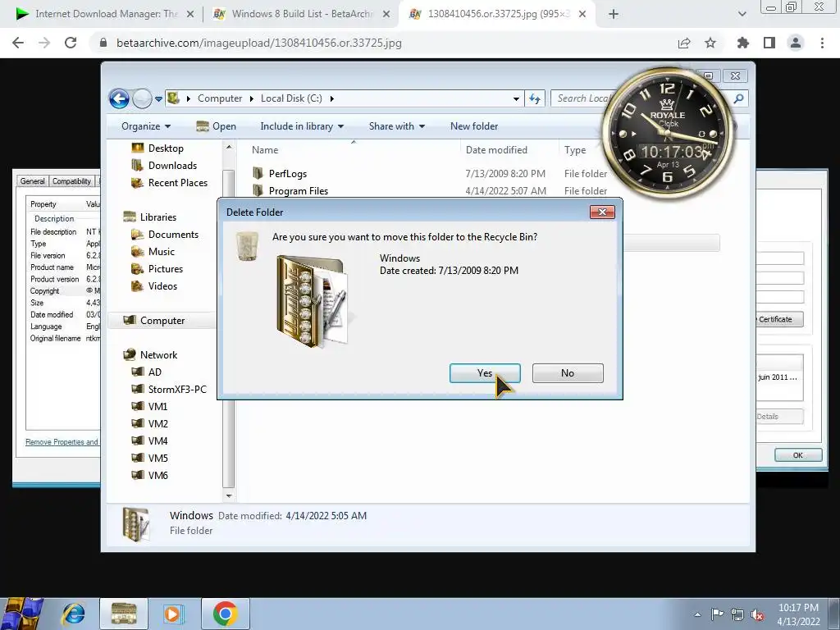Image resolution: width=840 pixels, height=630 pixels.
Task: Open the Chrome three-dot menu
Action: coord(822,43)
